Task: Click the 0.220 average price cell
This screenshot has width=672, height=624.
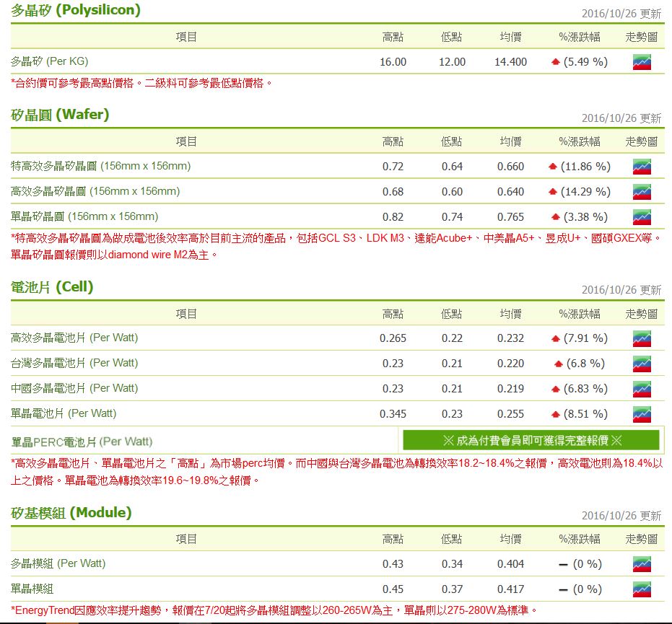Action: 510,364
